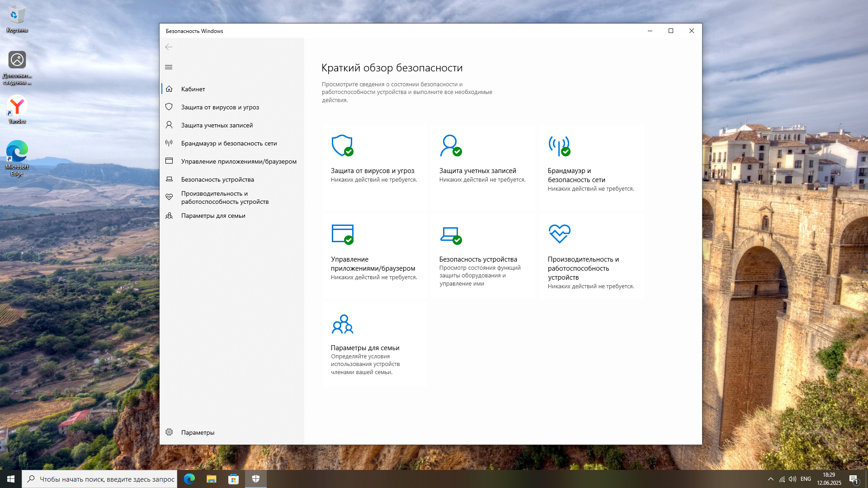868x488 pixels.
Task: Open the firewall and network antenna tile icon
Action: point(559,145)
